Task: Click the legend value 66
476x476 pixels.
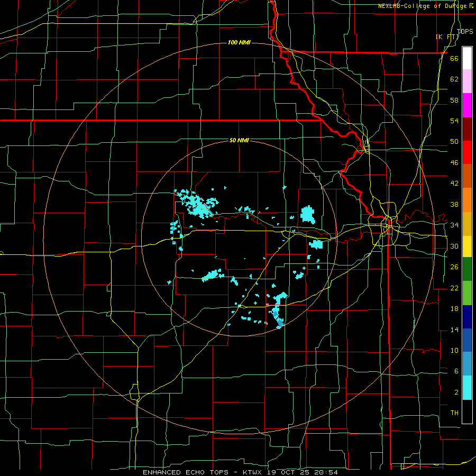Action: point(454,59)
